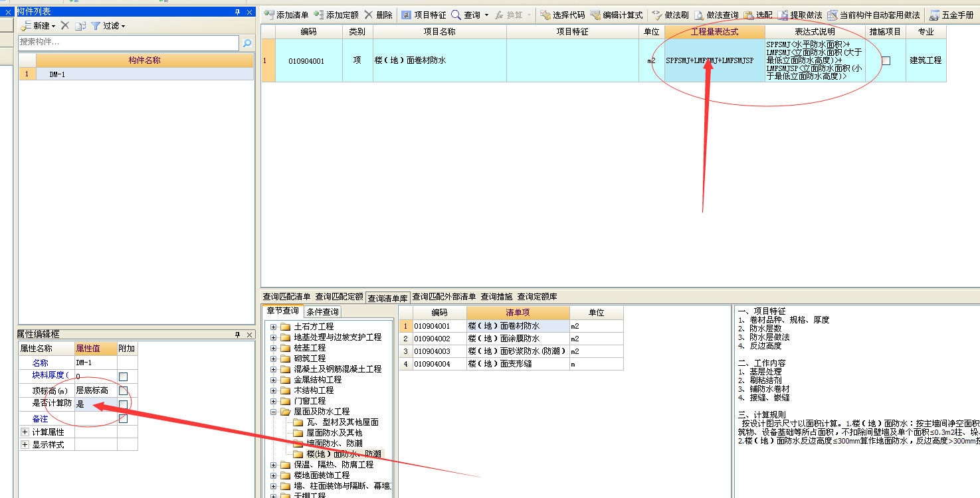This screenshot has width=980, height=498.
Task: Select the 章节查询 tab
Action: [282, 311]
